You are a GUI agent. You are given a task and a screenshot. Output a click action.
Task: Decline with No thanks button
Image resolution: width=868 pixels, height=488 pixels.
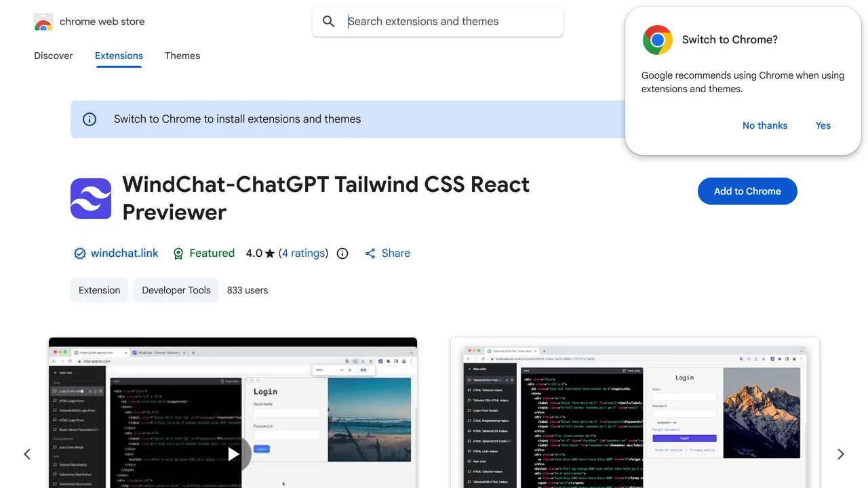coord(765,125)
